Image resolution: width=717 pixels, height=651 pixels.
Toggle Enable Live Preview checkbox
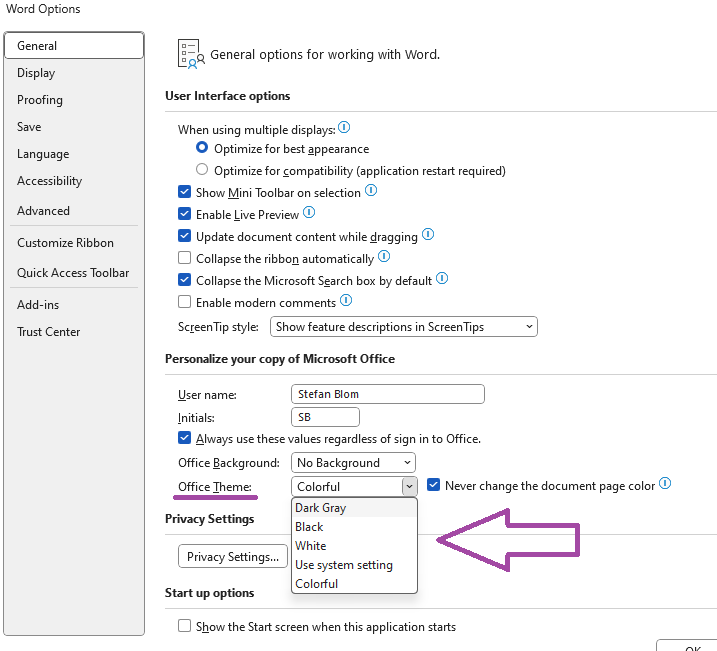pos(184,213)
